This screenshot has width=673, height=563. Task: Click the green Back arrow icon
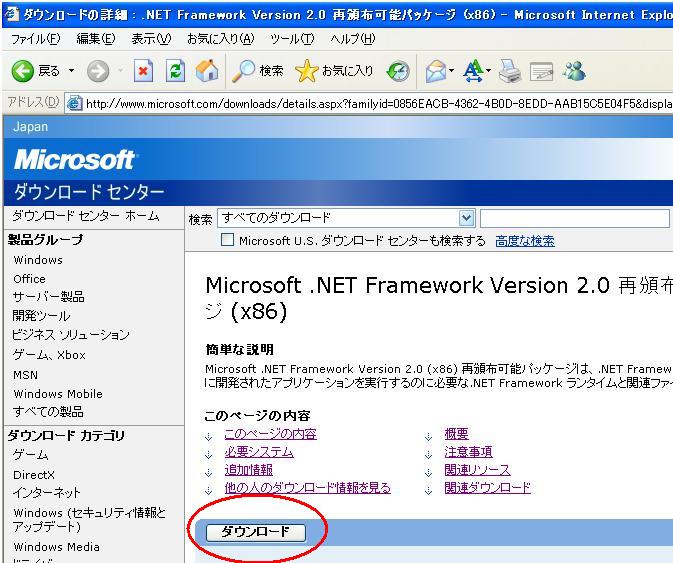click(22, 71)
